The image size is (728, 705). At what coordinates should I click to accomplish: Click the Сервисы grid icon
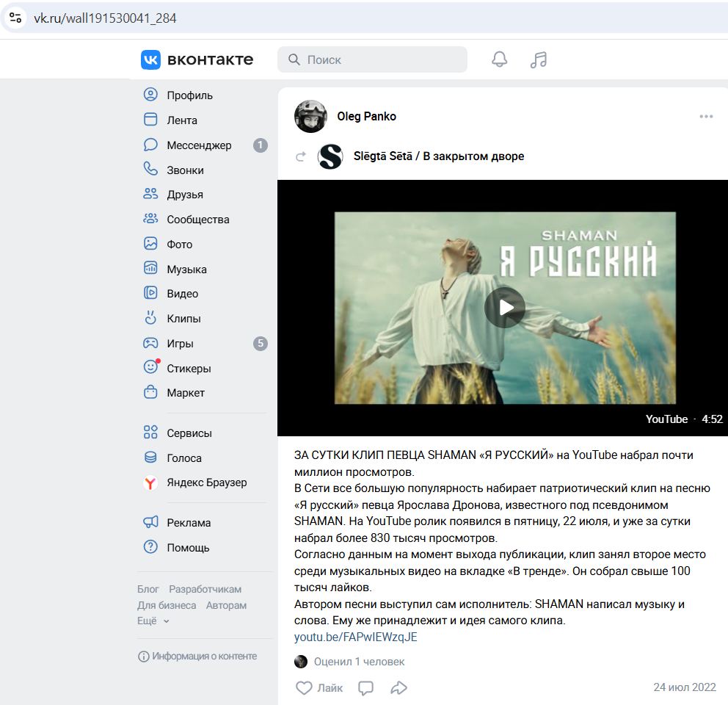pyautogui.click(x=150, y=433)
